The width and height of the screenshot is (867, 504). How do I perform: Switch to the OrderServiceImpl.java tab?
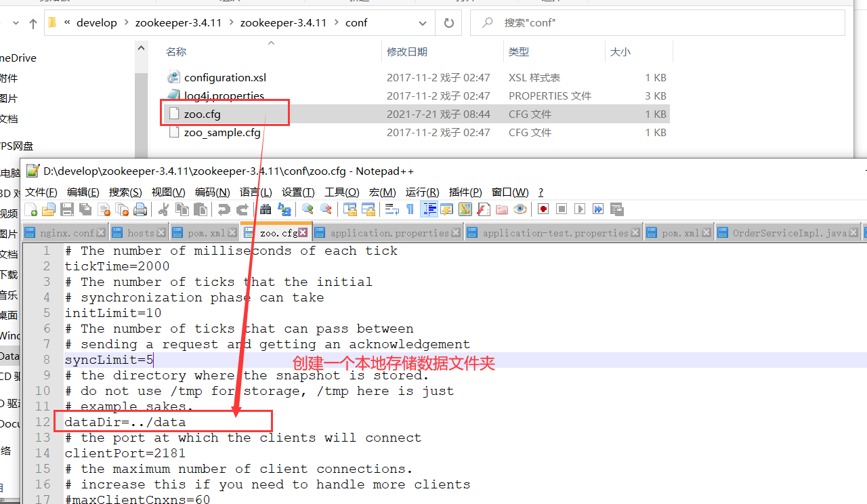coord(789,232)
